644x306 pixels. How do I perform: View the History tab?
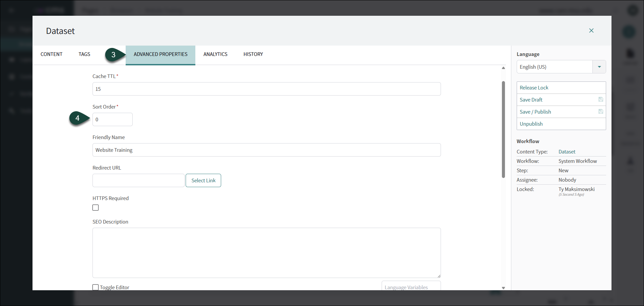pyautogui.click(x=253, y=54)
